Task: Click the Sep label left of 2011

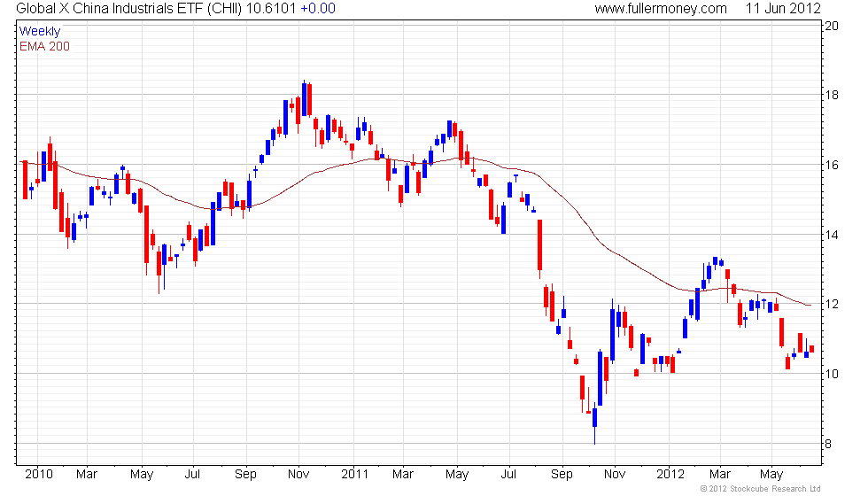Action: pyautogui.click(x=245, y=475)
